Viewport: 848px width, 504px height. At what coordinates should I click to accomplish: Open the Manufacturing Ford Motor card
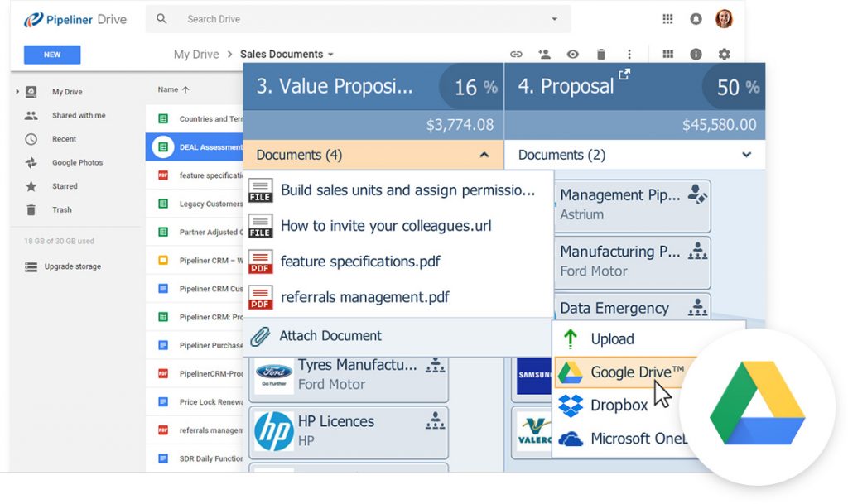[632, 262]
